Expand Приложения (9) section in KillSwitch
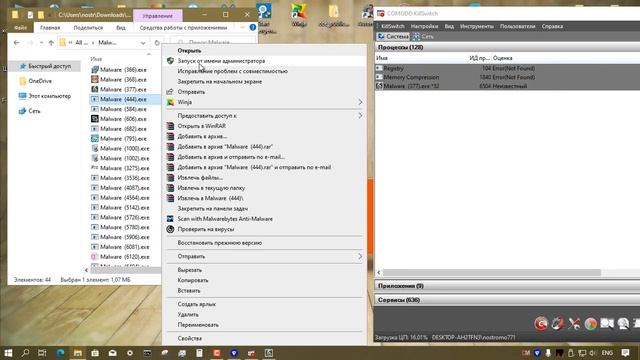This screenshot has height=360, width=640. click(507, 286)
